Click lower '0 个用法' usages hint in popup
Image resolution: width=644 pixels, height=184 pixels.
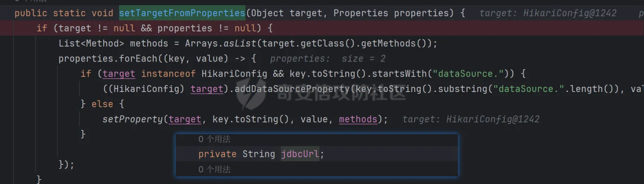[214, 169]
